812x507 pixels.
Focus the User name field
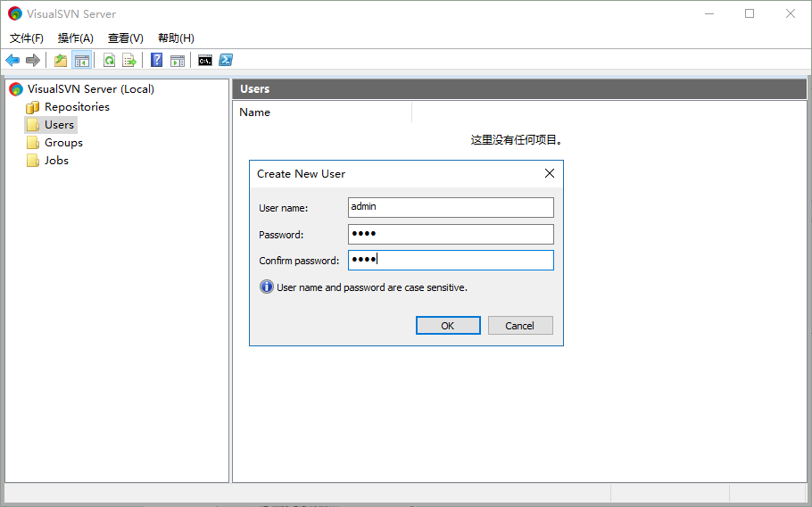click(x=451, y=207)
